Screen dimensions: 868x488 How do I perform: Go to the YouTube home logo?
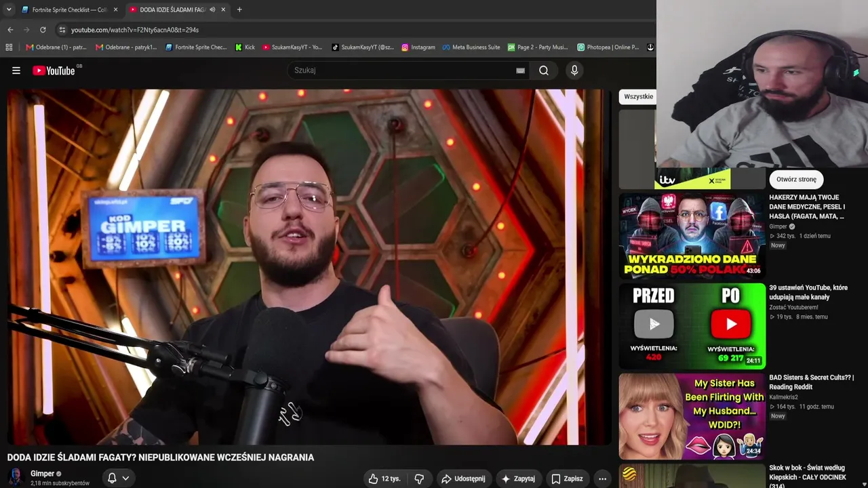[x=54, y=70]
